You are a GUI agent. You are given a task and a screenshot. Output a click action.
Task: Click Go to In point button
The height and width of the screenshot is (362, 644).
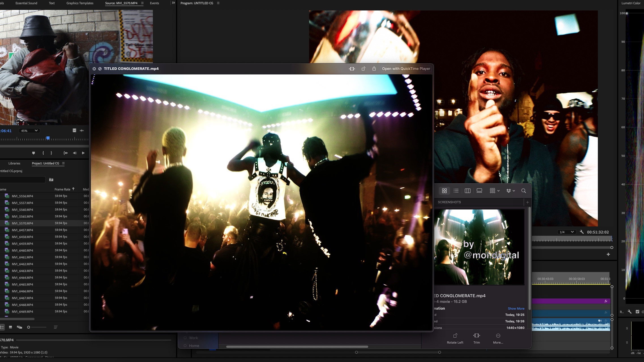66,153
